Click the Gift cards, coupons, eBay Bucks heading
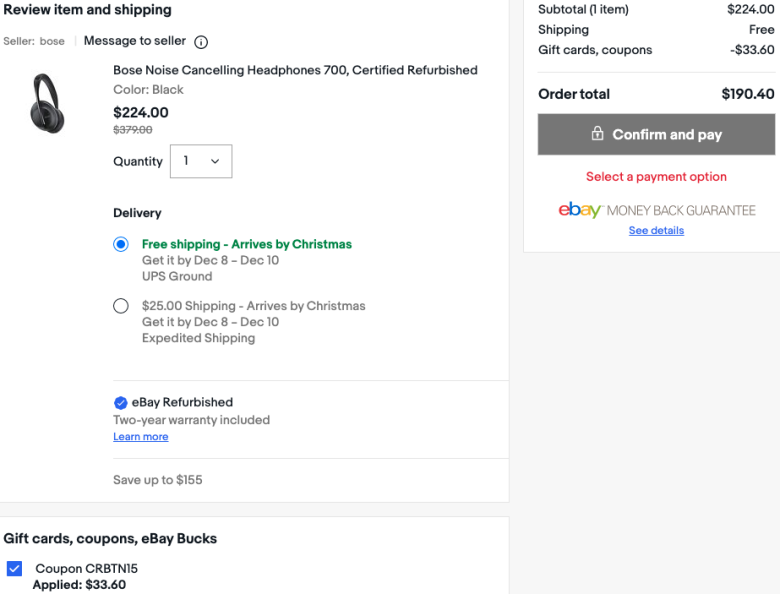The height and width of the screenshot is (594, 780). click(x=110, y=539)
